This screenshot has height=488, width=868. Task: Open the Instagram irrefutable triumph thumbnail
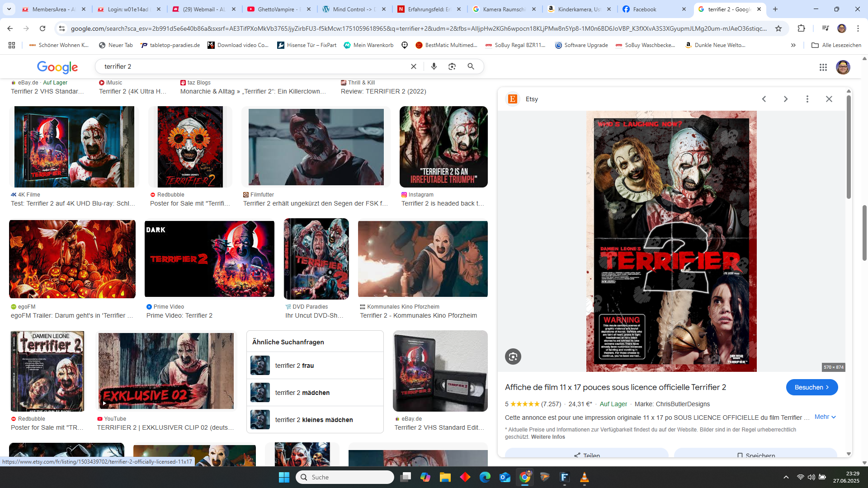tap(443, 147)
